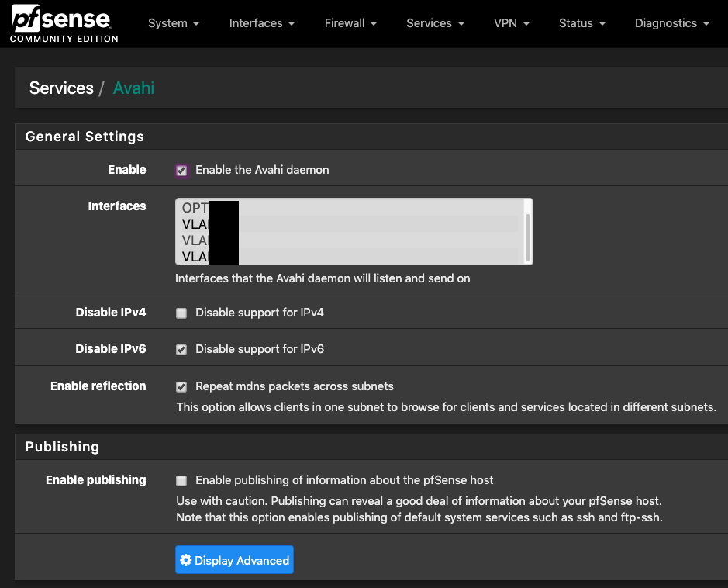Click the Services breadcrumb link
This screenshot has height=588, width=728.
[61, 88]
